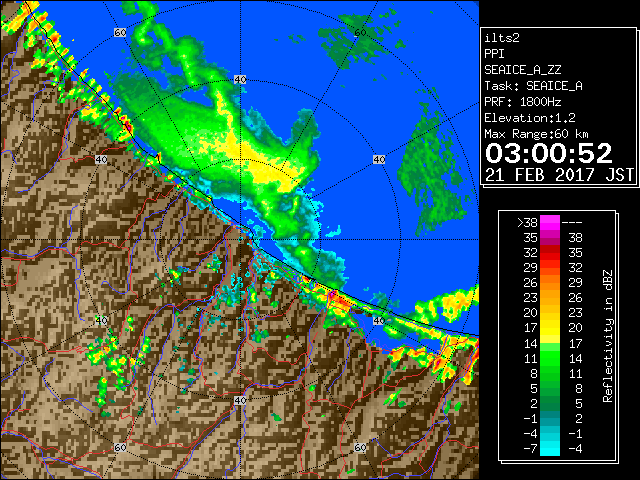Click the 40 km label on the eastern sea
The image size is (640, 480).
click(x=379, y=159)
